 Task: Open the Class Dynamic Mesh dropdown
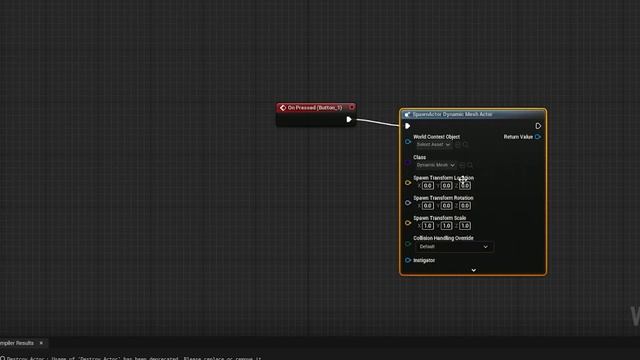(x=436, y=165)
